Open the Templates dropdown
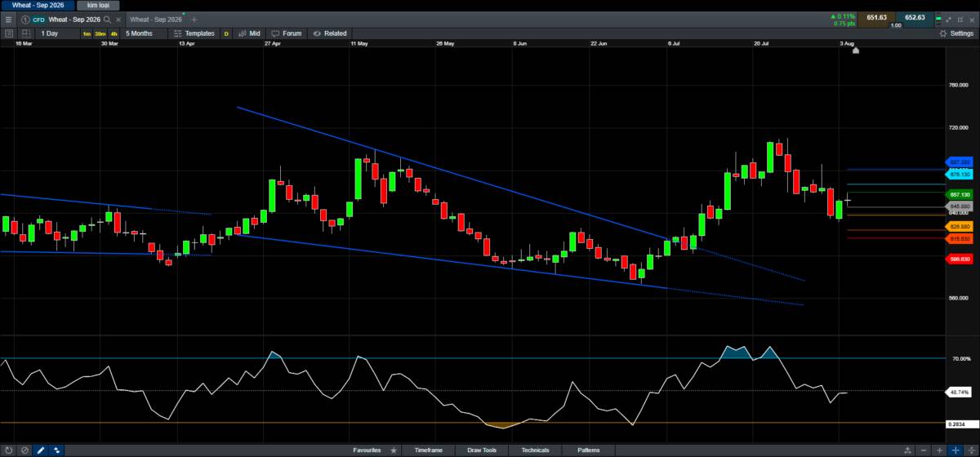The width and height of the screenshot is (980, 457). point(194,33)
